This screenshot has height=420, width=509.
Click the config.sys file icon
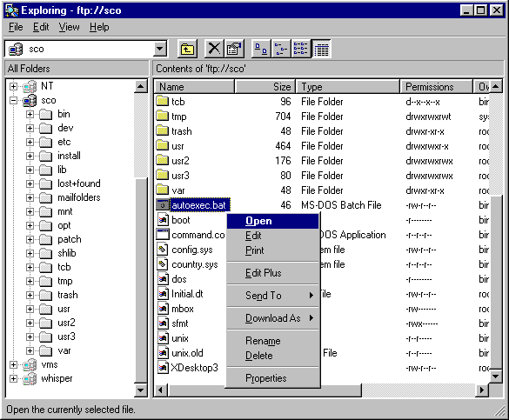(x=163, y=250)
